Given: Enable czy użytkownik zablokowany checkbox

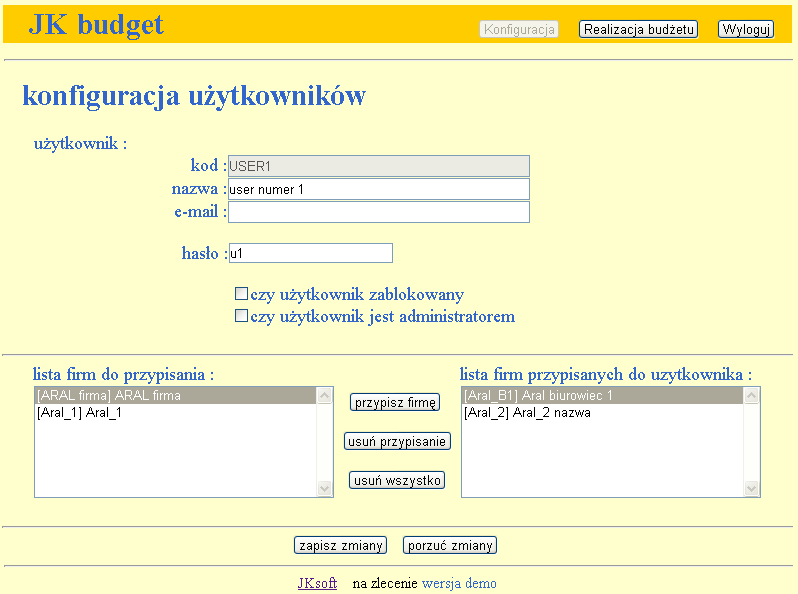Looking at the screenshot, I should tap(241, 295).
